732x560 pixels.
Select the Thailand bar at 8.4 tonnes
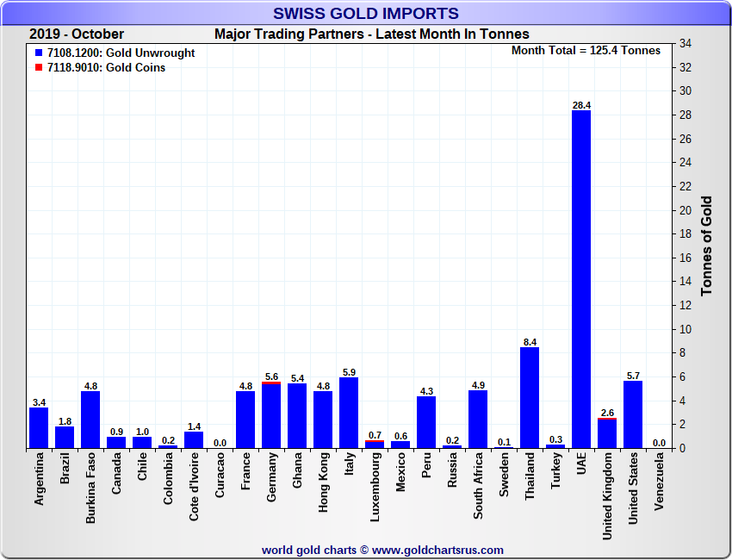[530, 398]
